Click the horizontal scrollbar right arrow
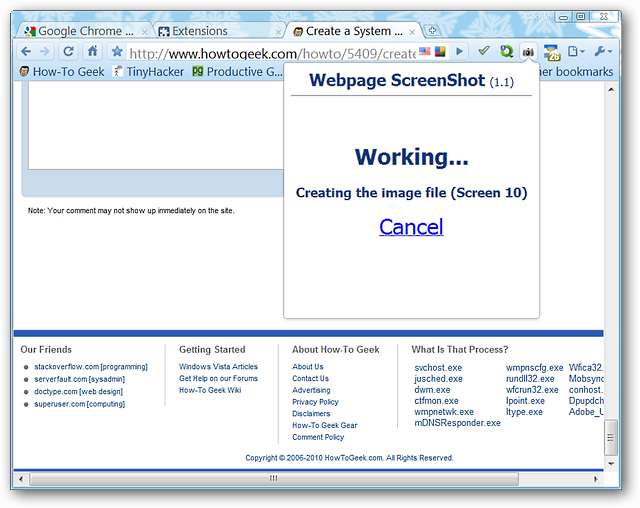 596,479
